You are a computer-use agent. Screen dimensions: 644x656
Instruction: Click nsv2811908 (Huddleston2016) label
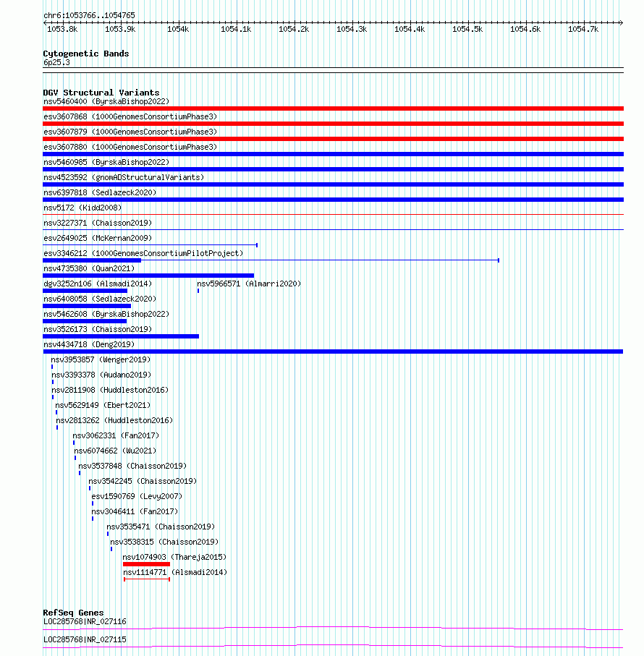coord(110,390)
